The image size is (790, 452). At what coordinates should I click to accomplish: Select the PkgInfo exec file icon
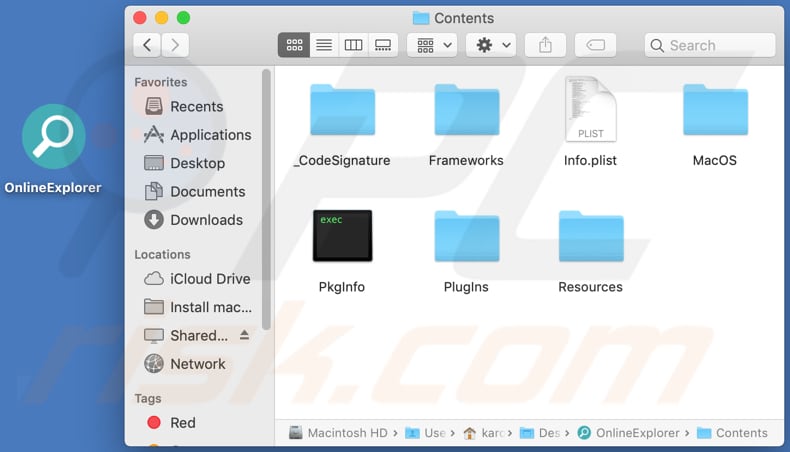pyautogui.click(x=343, y=236)
